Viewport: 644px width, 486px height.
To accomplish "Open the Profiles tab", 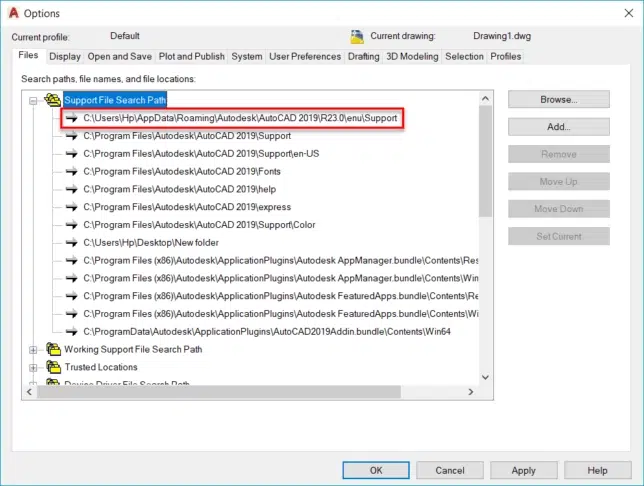I will point(506,56).
